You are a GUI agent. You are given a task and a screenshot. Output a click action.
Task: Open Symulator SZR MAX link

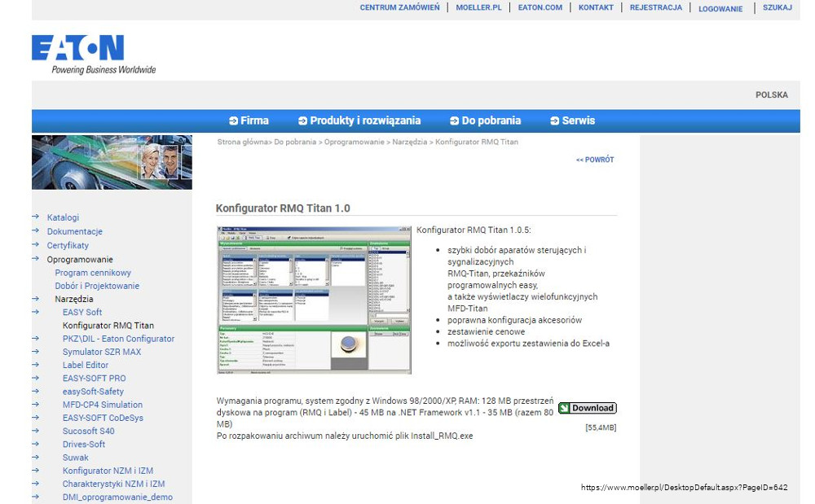tap(102, 352)
